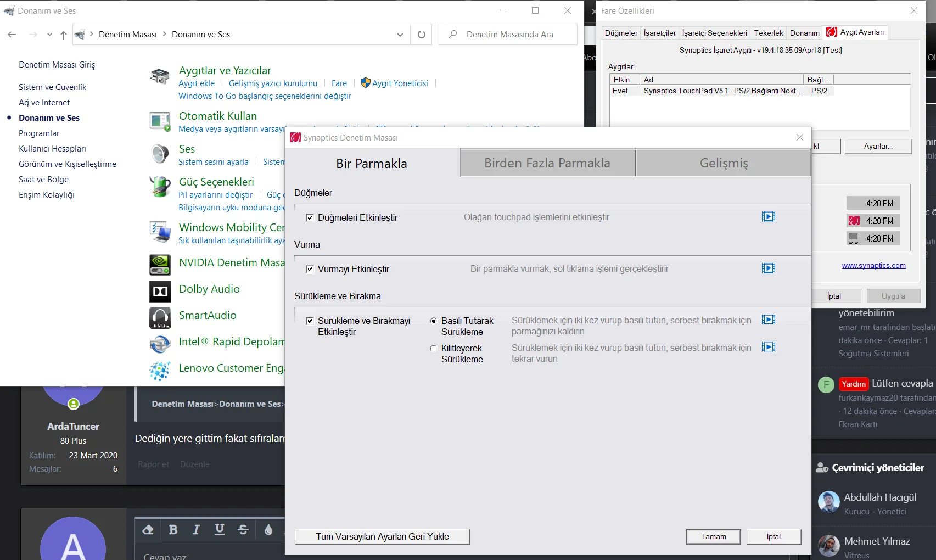Expand the chevron before Denetim Masası breadcrumb

point(91,34)
